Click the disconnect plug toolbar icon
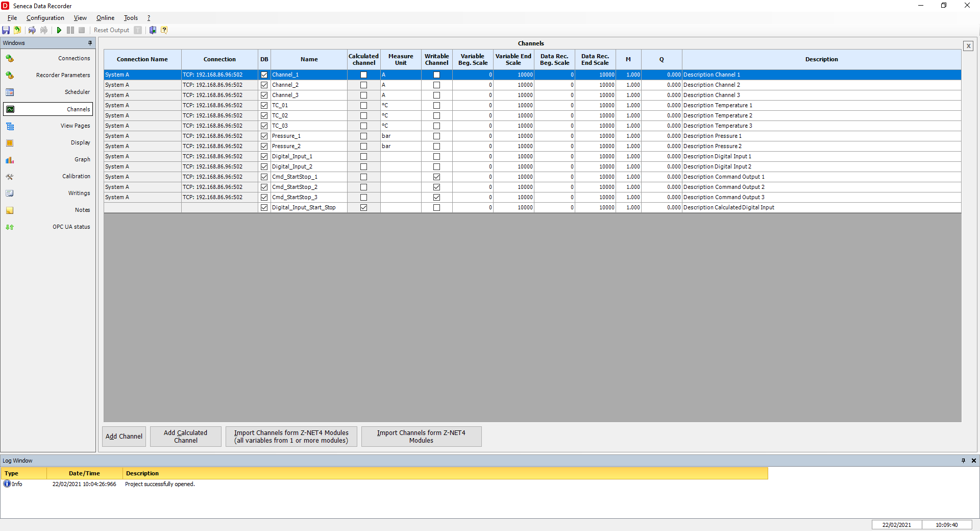980x531 pixels. pos(44,30)
